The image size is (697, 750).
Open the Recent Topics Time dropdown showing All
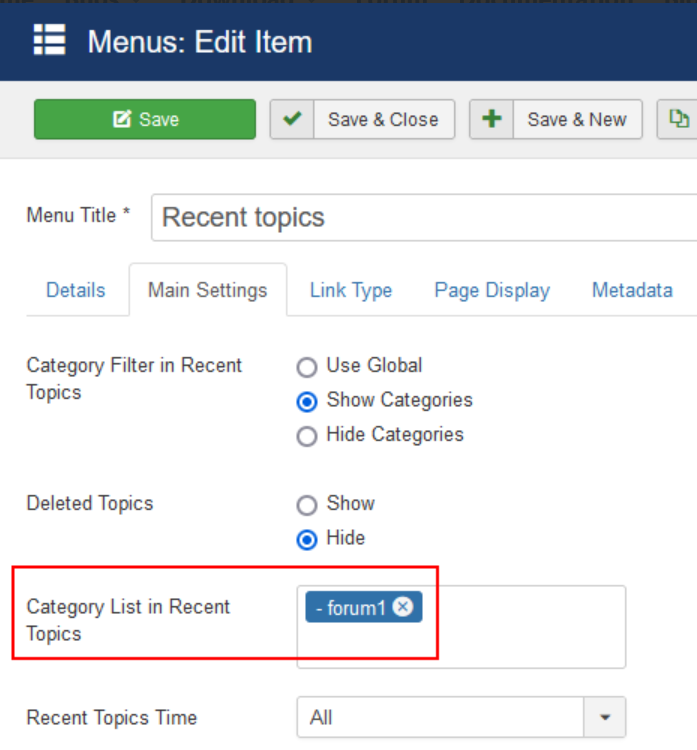point(440,717)
